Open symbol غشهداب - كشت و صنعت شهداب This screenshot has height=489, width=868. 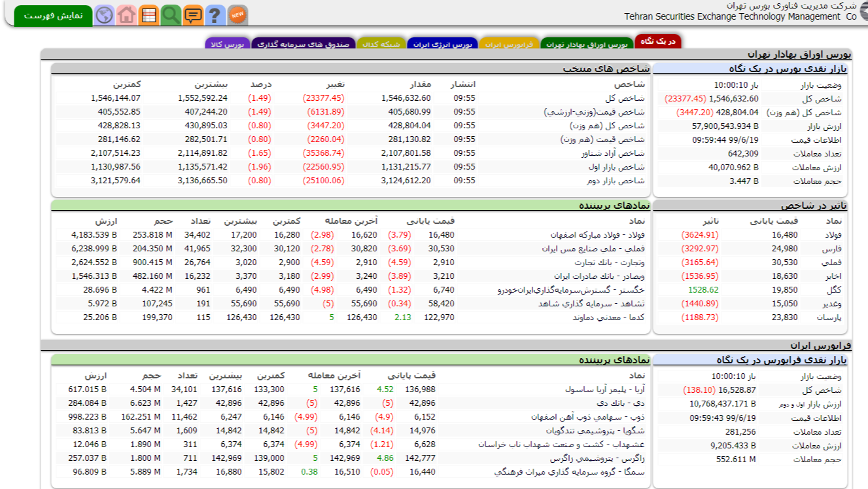(x=562, y=444)
